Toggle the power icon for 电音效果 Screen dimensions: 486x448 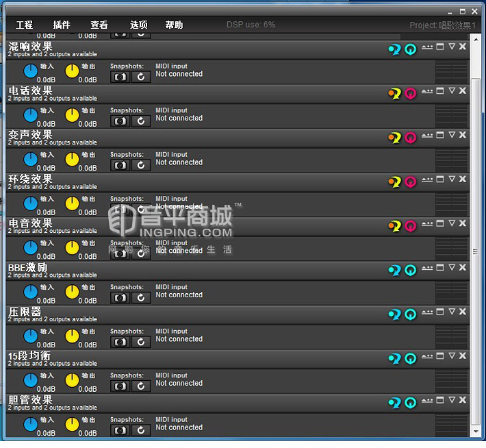(411, 226)
